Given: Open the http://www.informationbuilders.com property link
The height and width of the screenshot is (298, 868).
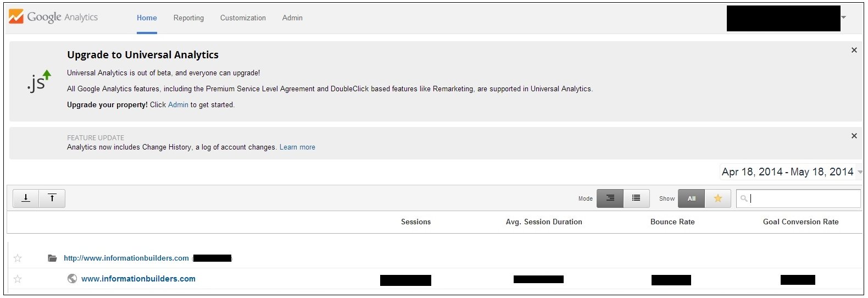Looking at the screenshot, I should (x=126, y=258).
